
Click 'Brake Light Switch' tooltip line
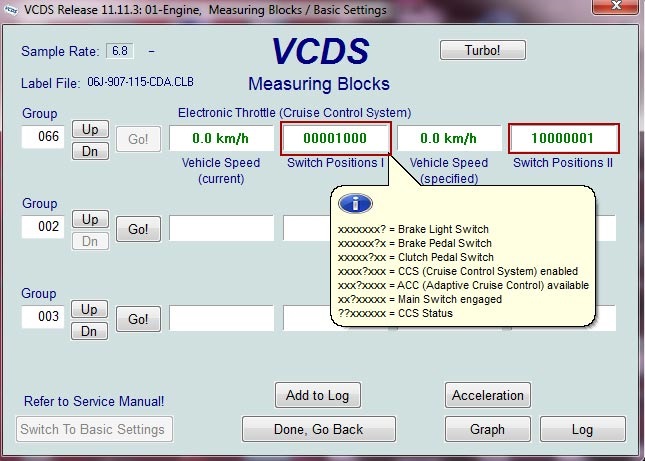coord(413,229)
